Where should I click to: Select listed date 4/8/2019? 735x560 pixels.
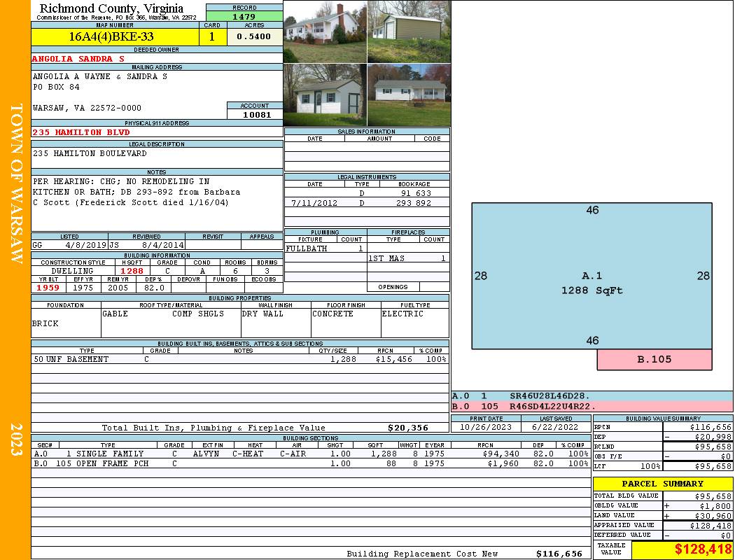86,245
